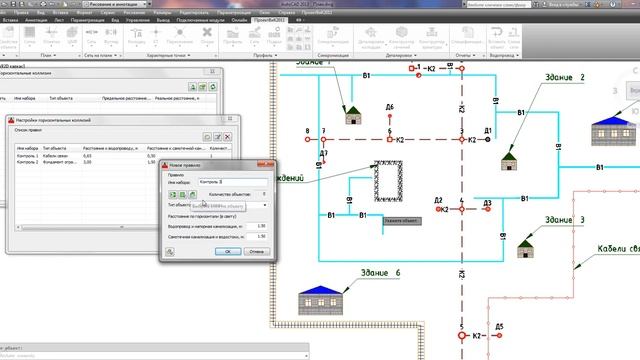Viewport: 640px width, 360px height.
Task: Expand the Сеть на плане panel title
Action: 100,55
